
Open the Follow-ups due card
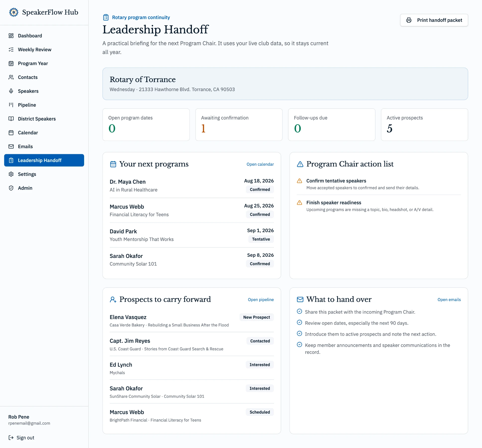[332, 125]
